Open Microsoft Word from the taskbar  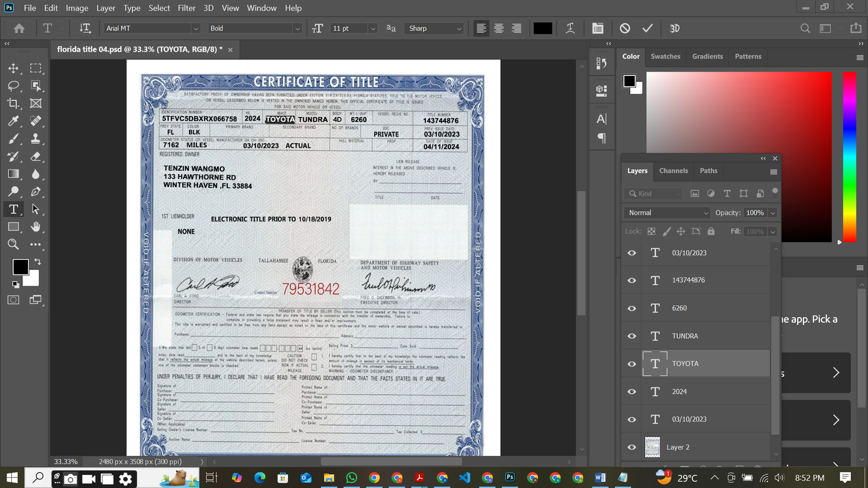600,478
